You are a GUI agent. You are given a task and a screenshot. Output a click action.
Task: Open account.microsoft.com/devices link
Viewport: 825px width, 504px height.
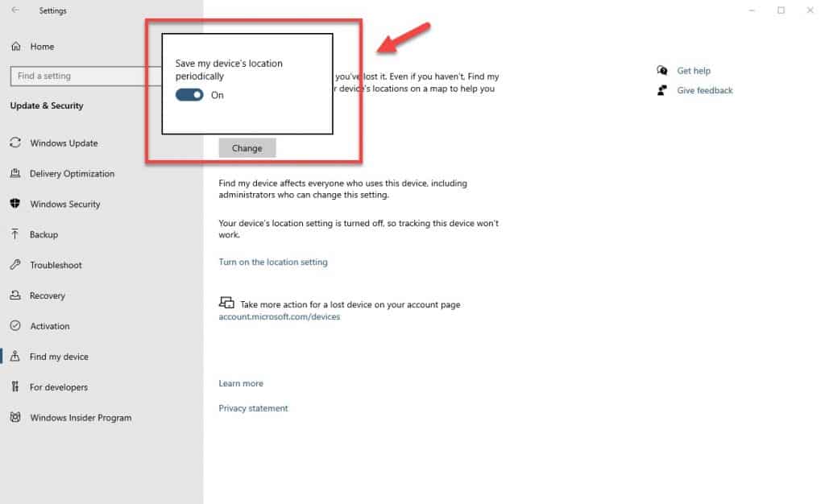(x=280, y=316)
